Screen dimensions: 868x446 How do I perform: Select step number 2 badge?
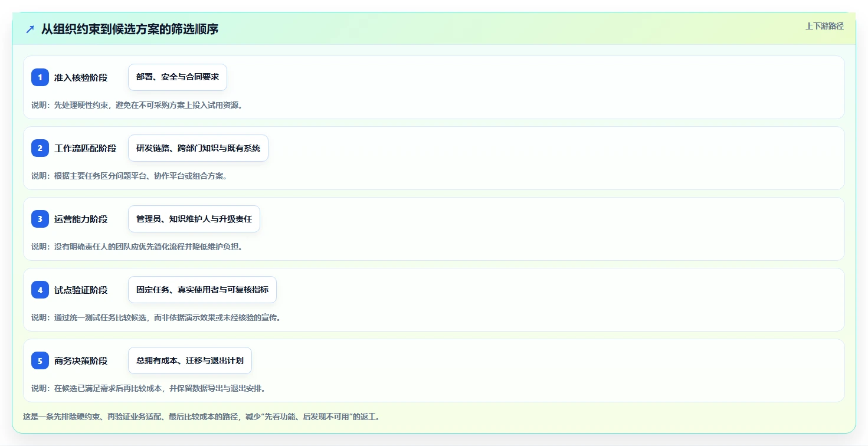click(40, 148)
